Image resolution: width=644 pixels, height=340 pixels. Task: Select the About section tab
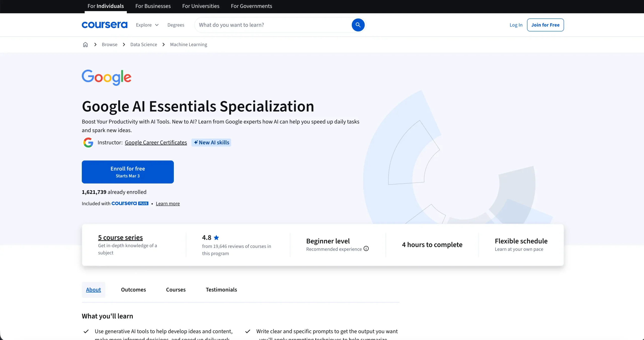point(93,290)
